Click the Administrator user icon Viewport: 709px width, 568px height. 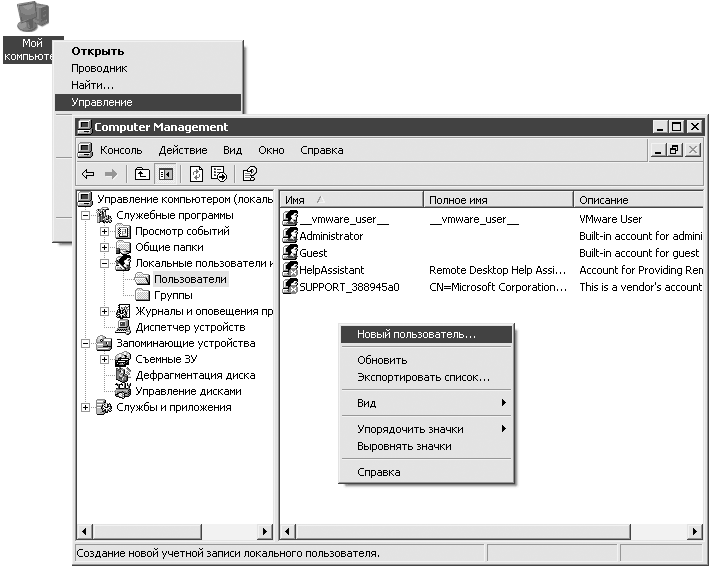coord(290,236)
